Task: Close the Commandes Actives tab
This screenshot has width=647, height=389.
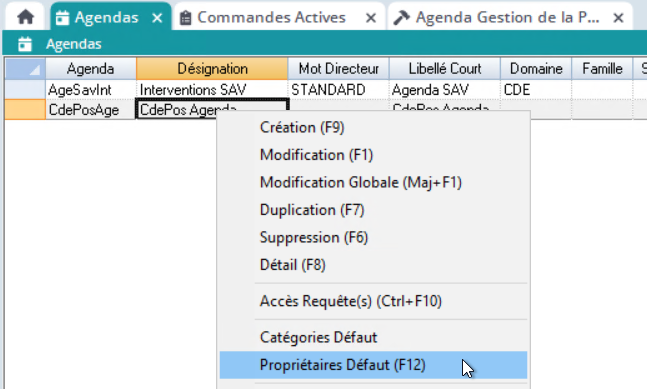Action: pyautogui.click(x=371, y=18)
